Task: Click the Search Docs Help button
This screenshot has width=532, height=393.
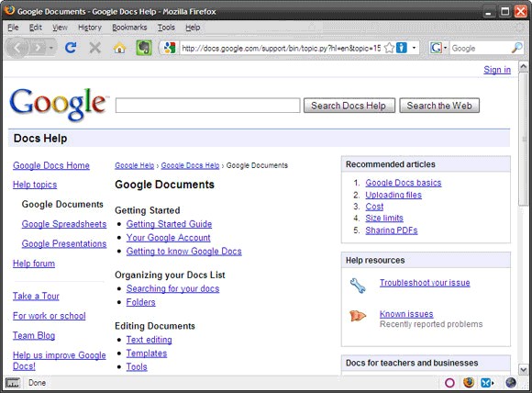Action: pos(349,106)
